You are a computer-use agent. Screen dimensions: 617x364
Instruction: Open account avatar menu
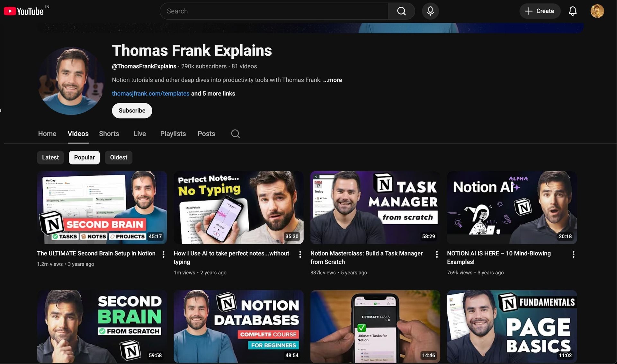coord(597,11)
